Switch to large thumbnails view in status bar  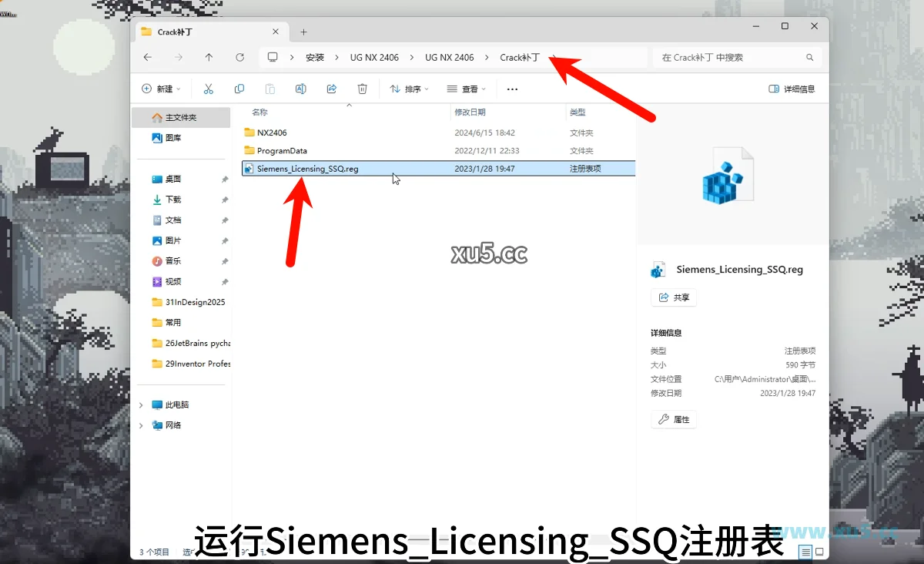point(819,552)
